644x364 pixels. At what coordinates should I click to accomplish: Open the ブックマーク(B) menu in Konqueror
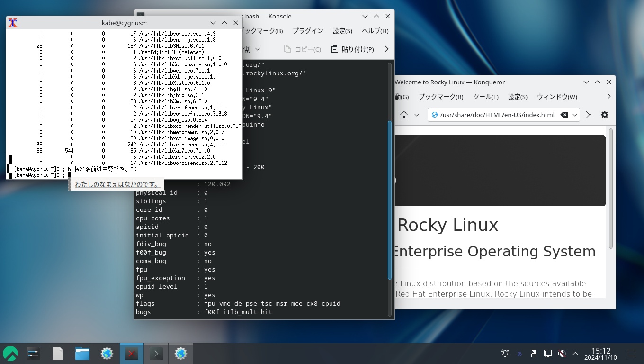pyautogui.click(x=441, y=97)
